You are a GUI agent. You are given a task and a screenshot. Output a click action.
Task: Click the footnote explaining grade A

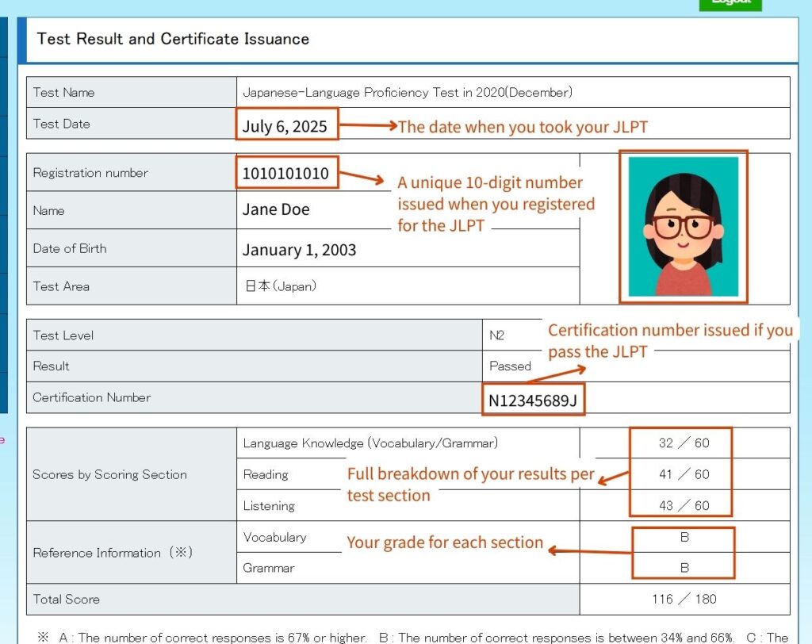click(x=213, y=638)
